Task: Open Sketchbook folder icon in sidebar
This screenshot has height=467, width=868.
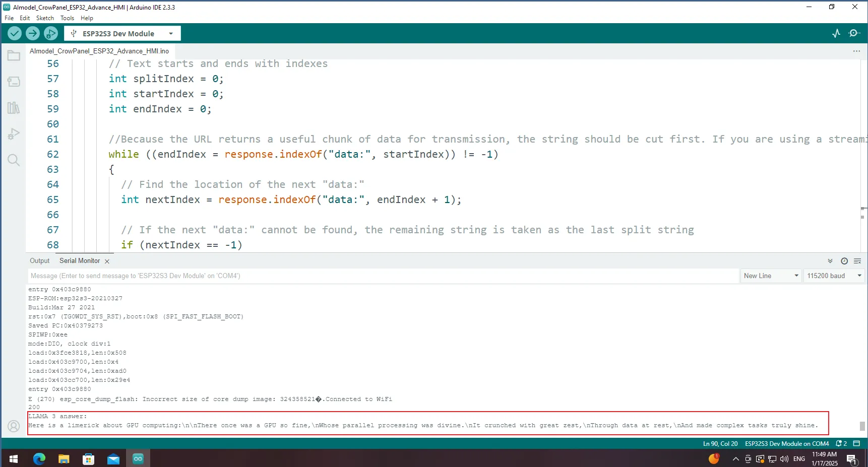Action: point(14,55)
